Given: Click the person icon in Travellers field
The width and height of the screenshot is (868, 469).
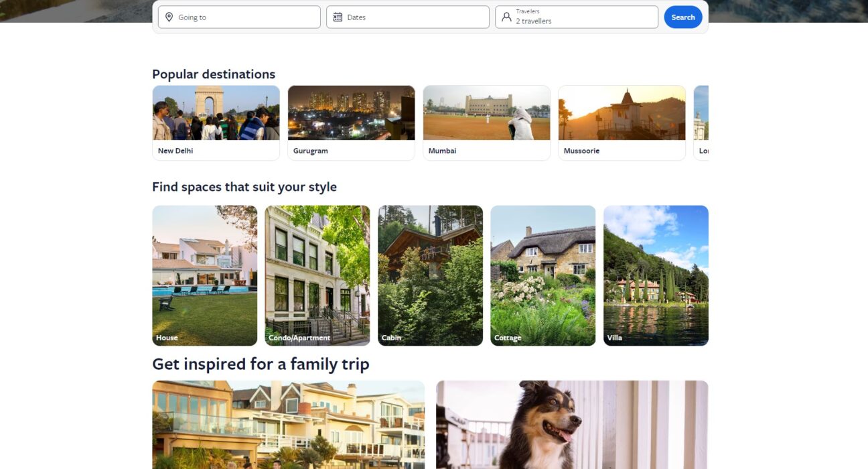Looking at the screenshot, I should [506, 17].
